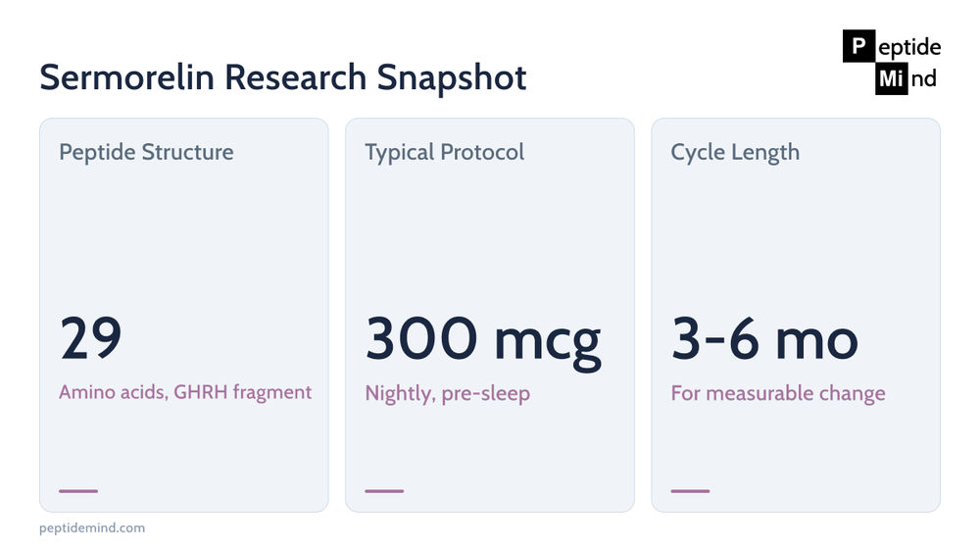This screenshot has height=552, width=980.
Task: Click empty area of Typical Protocol card
Action: coord(490,237)
